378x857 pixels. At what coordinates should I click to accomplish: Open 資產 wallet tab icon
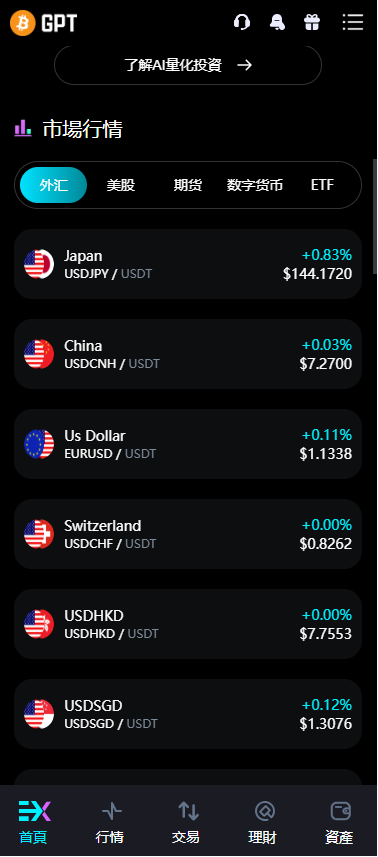(x=340, y=811)
